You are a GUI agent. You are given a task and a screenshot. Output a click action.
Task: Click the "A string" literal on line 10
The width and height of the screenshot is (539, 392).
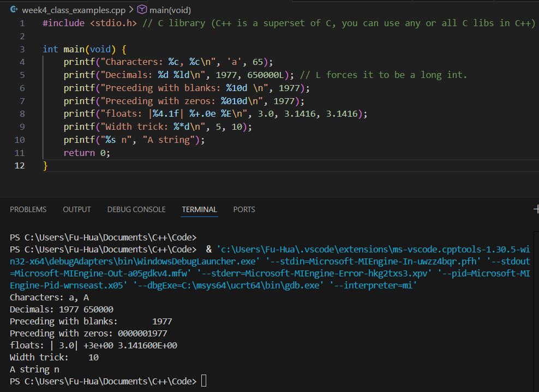tap(167, 140)
